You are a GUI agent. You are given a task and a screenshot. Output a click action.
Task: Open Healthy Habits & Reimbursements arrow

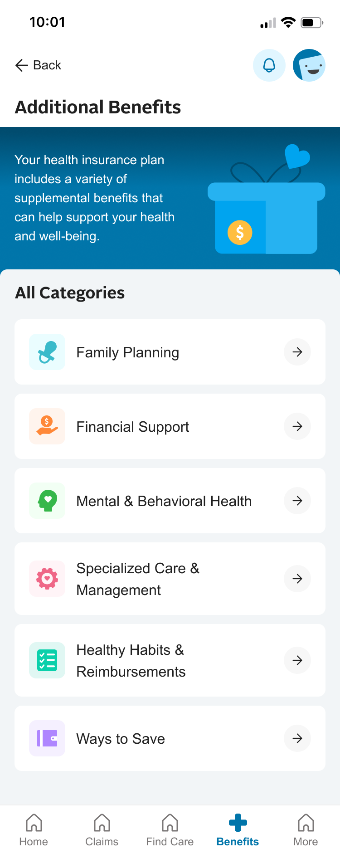point(297,660)
